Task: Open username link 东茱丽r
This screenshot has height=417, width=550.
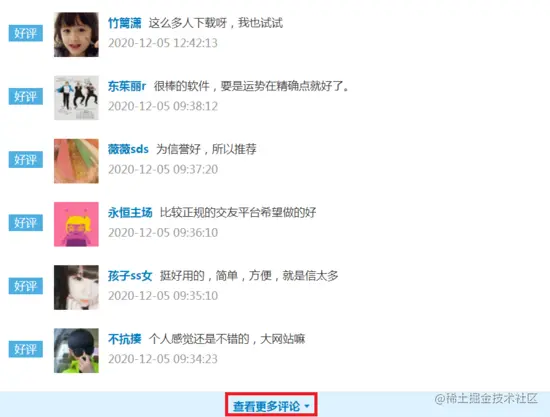Action: pyautogui.click(x=127, y=86)
